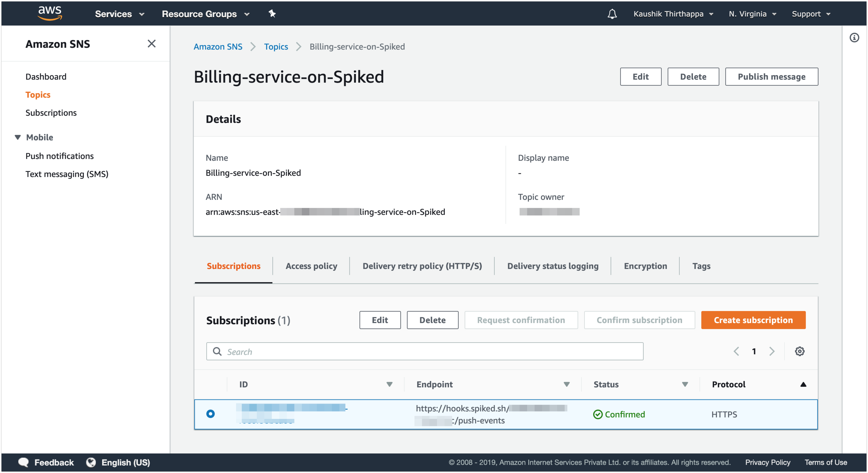Click the search magnifier icon
The width and height of the screenshot is (868, 473).
pos(217,351)
